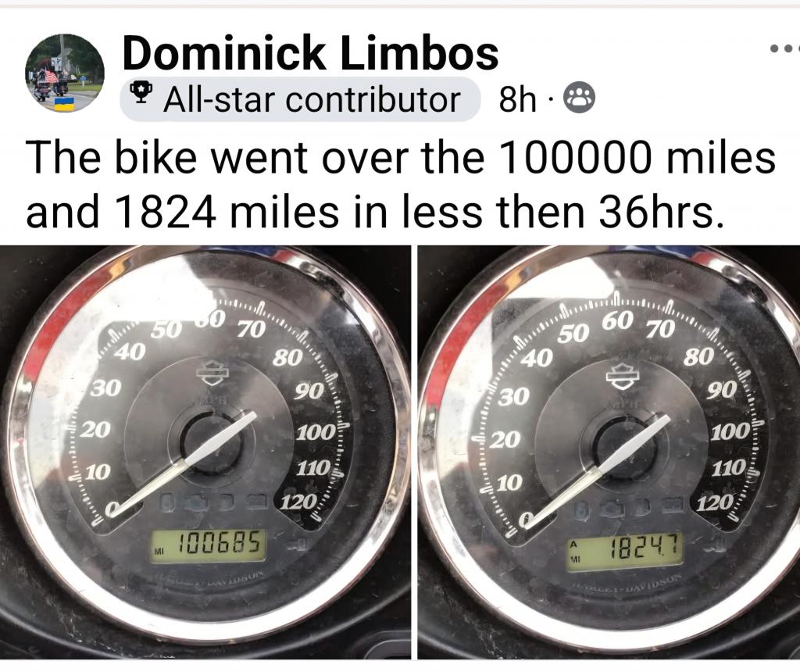
Task: Click the Dominick Limbos name link
Action: (310, 53)
